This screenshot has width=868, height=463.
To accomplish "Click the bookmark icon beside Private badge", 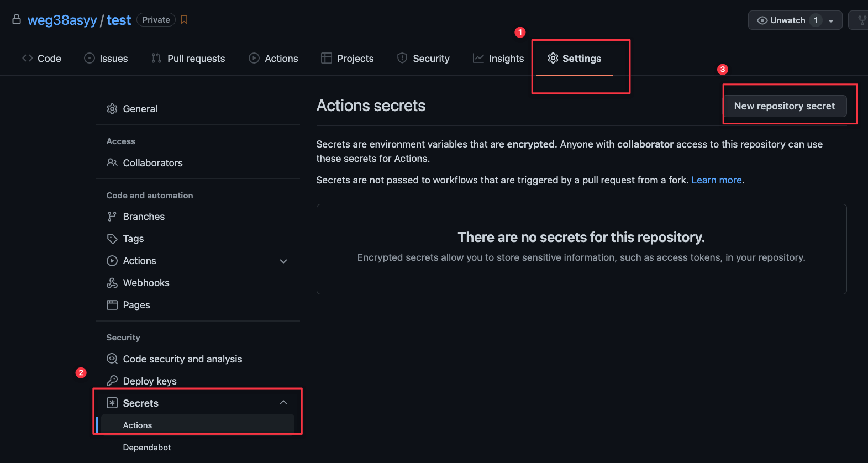I will pos(185,20).
